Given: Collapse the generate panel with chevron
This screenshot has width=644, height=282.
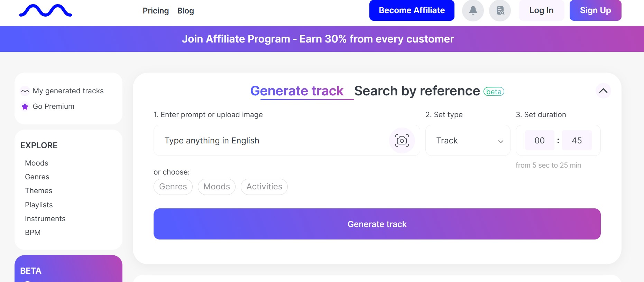Looking at the screenshot, I should point(603,91).
